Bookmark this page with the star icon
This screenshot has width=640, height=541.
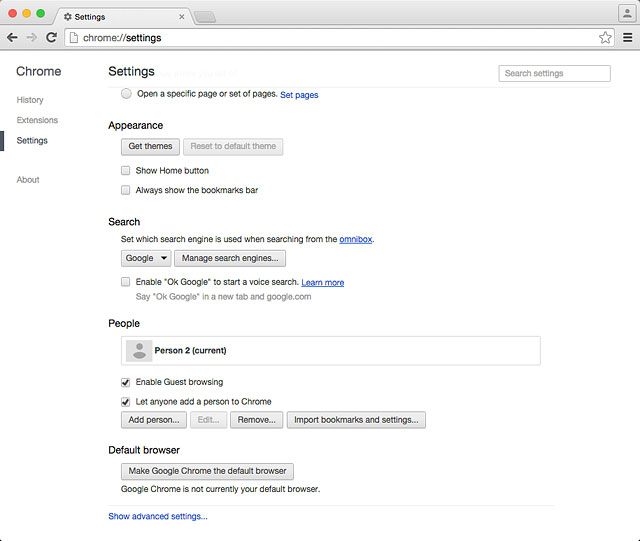(605, 38)
